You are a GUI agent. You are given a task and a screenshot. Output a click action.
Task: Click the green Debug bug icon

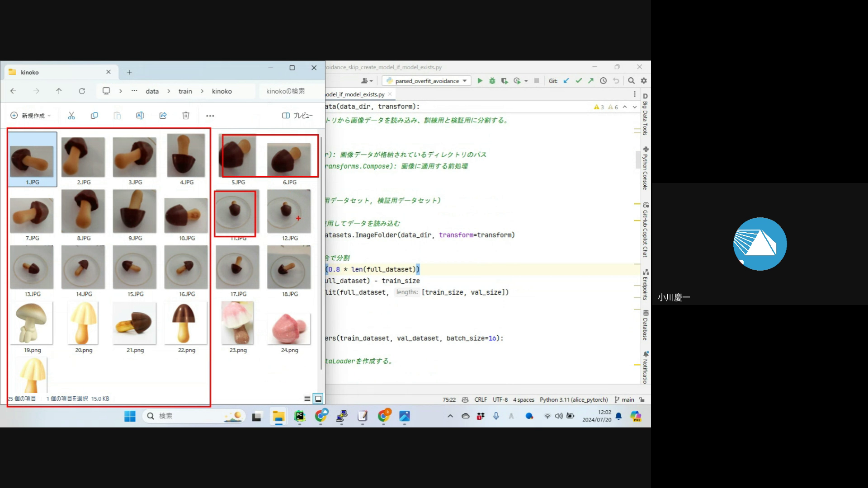tap(492, 81)
